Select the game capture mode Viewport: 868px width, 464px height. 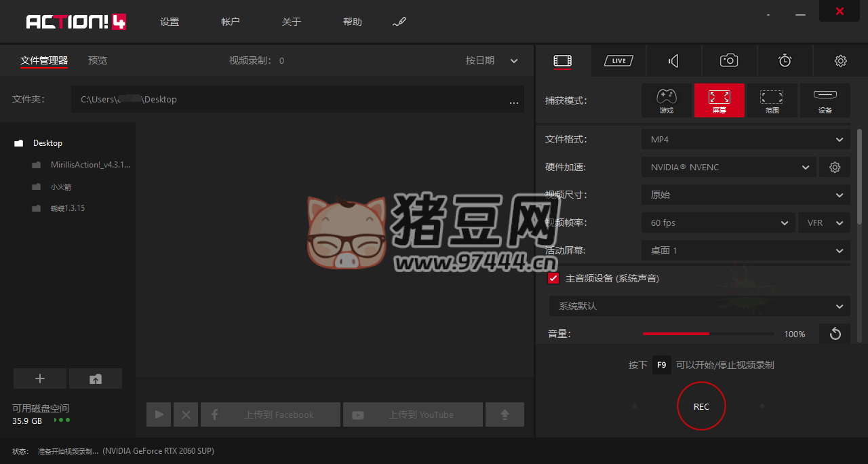click(x=667, y=100)
